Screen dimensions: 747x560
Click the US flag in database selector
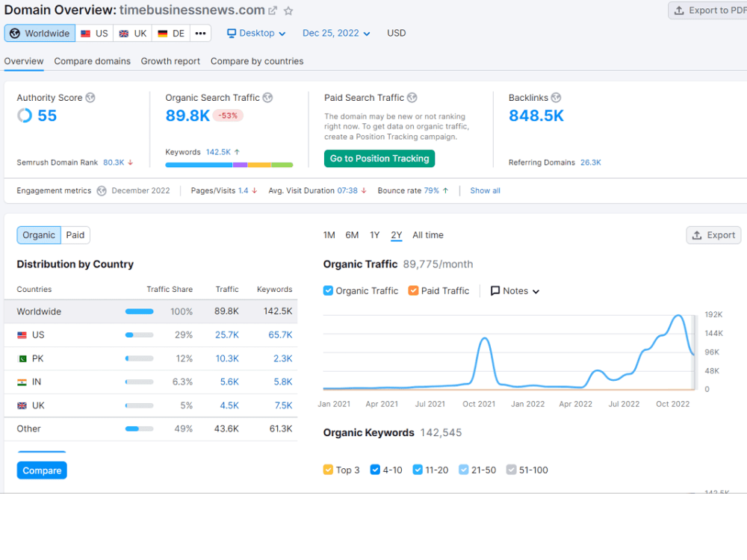(x=86, y=34)
